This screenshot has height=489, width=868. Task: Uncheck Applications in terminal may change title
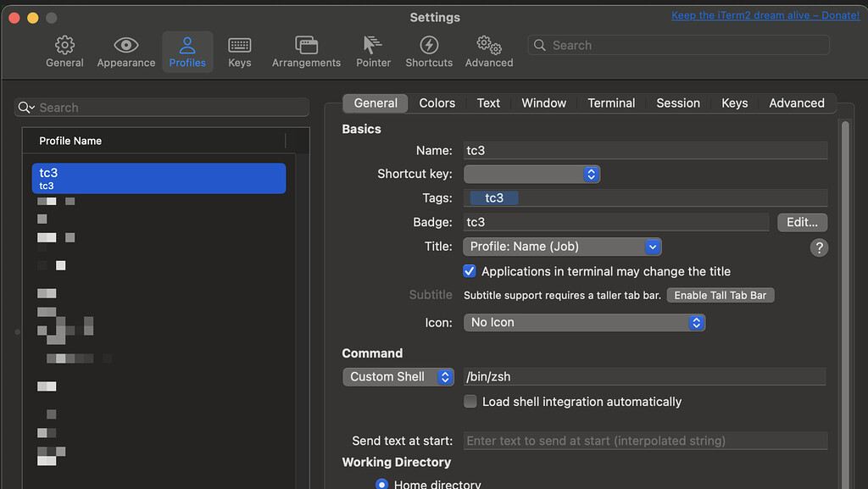point(469,271)
